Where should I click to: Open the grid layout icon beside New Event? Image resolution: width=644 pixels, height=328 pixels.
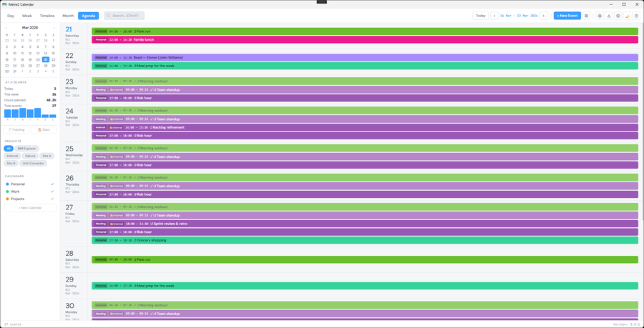(x=587, y=16)
